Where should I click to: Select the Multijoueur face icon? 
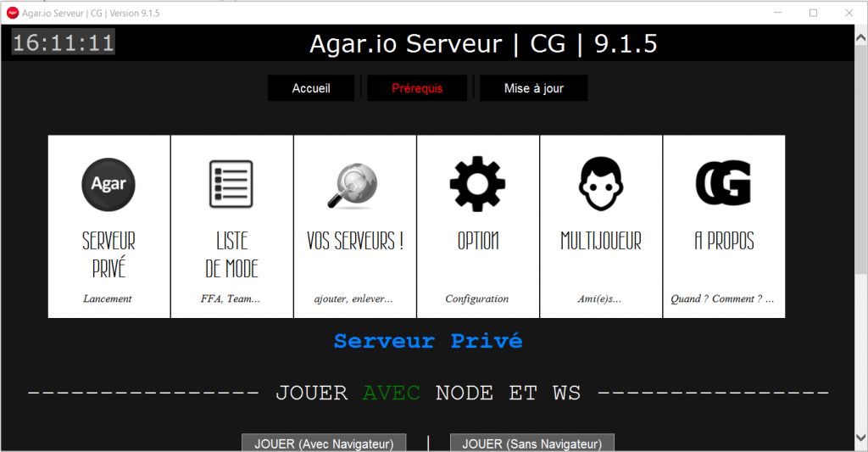coord(601,184)
